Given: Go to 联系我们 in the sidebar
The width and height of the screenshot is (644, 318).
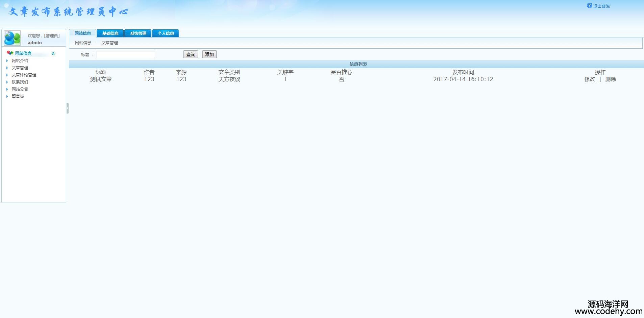Looking at the screenshot, I should (20, 82).
